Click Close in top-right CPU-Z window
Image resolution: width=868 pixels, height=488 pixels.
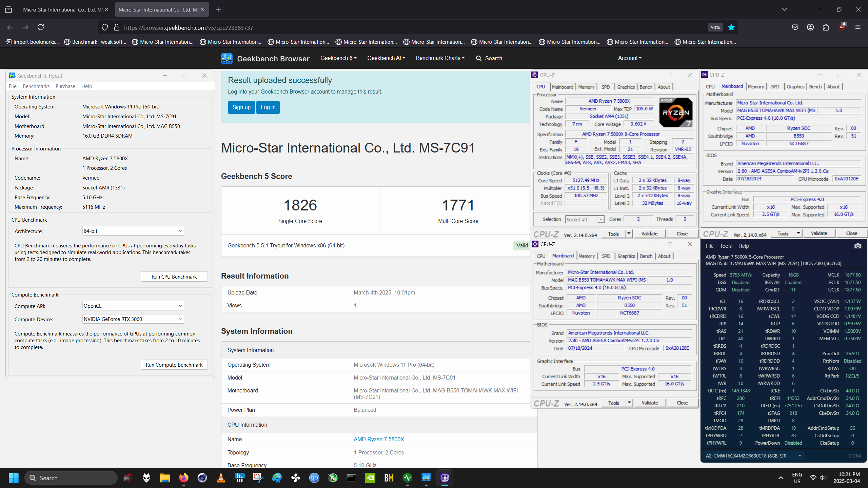(x=851, y=233)
